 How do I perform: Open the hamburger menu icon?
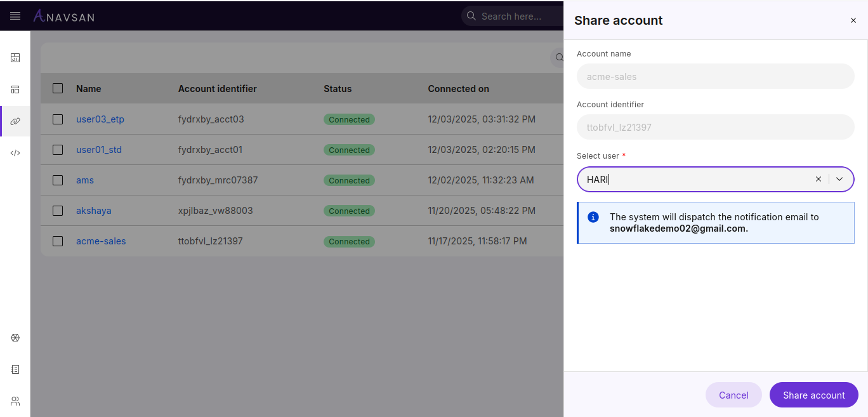point(15,16)
